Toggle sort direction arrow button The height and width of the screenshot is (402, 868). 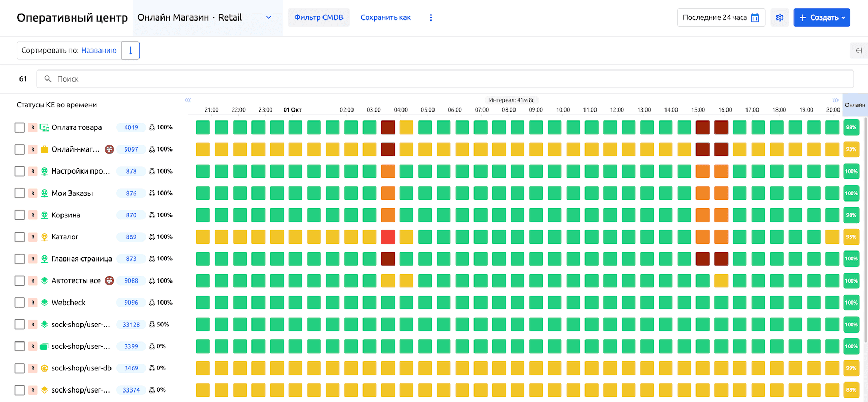[x=130, y=51]
